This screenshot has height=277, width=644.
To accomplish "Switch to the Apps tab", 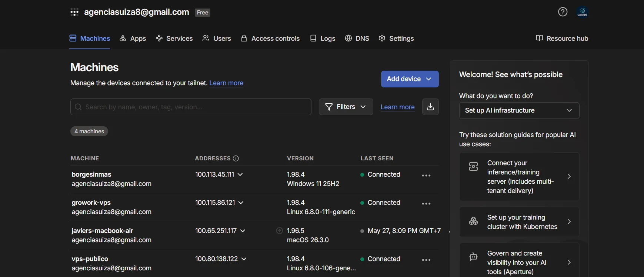I will (x=133, y=39).
